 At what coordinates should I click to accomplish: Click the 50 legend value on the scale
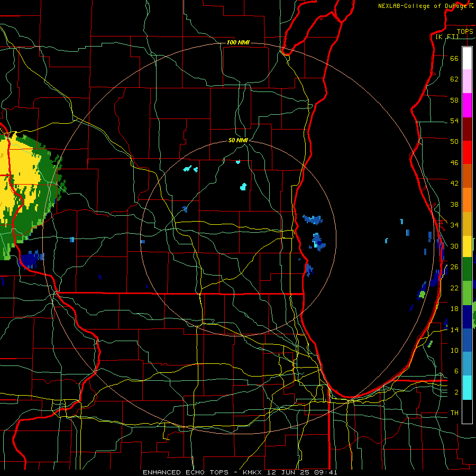454,141
